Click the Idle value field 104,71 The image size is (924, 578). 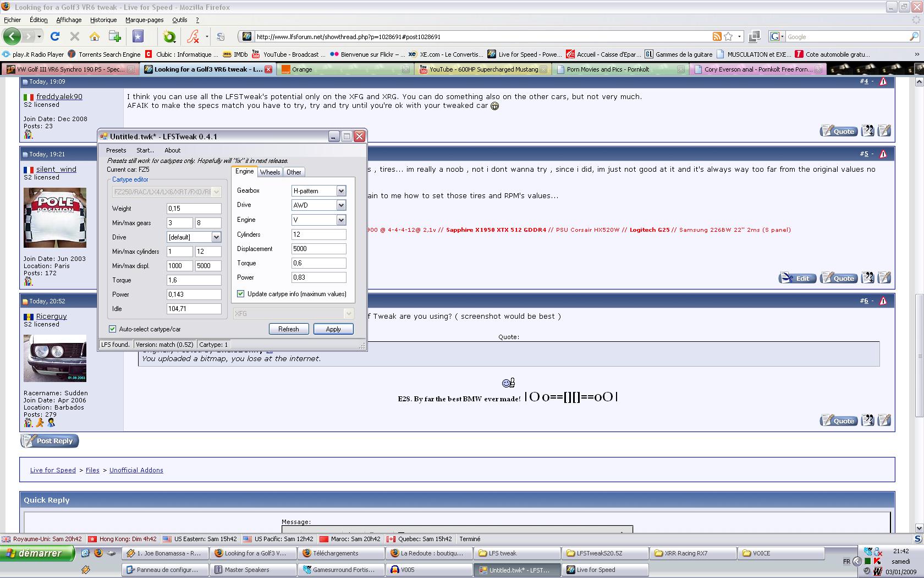(194, 309)
